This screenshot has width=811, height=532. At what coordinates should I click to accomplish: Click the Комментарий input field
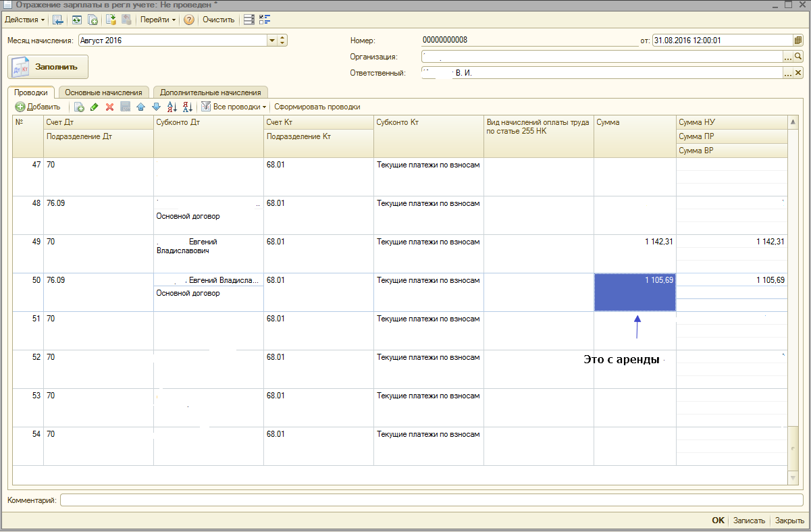pyautogui.click(x=431, y=500)
